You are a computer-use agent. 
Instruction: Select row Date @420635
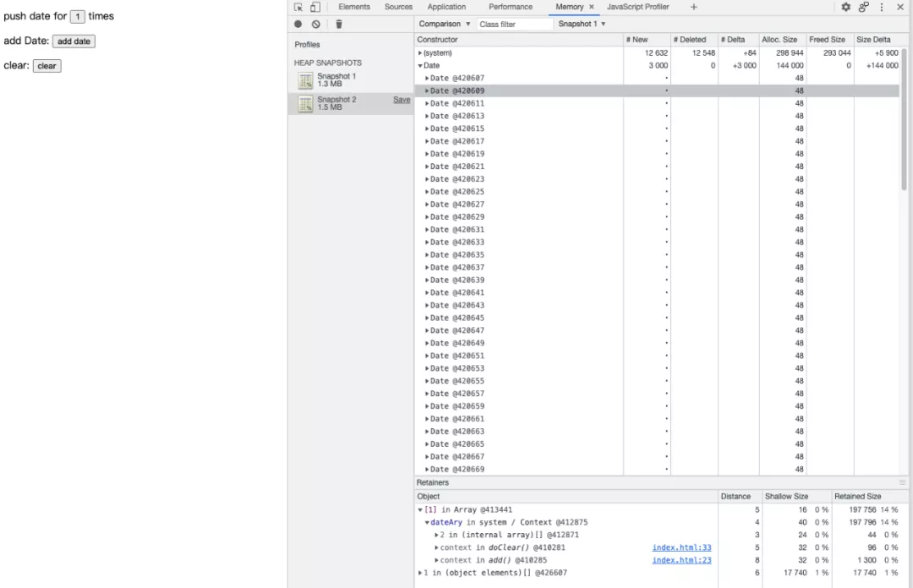pos(657,255)
